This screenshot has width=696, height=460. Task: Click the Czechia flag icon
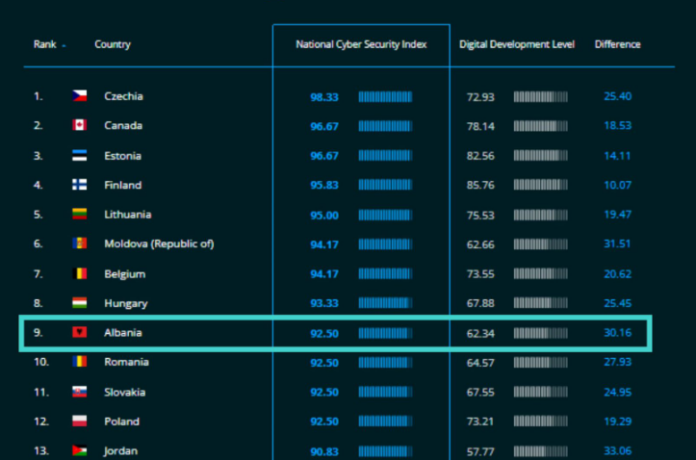click(79, 96)
